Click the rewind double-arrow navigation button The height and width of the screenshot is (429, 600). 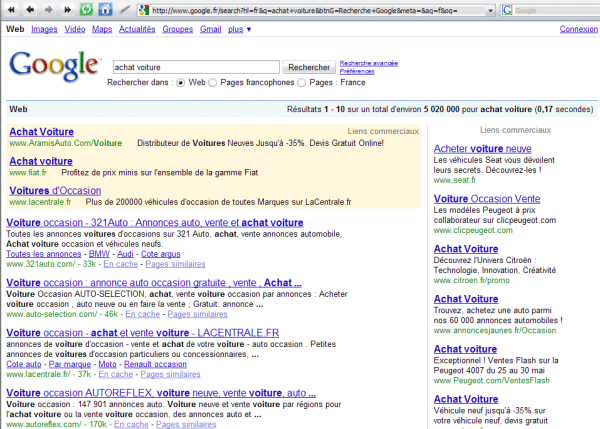pyautogui.click(x=10, y=10)
